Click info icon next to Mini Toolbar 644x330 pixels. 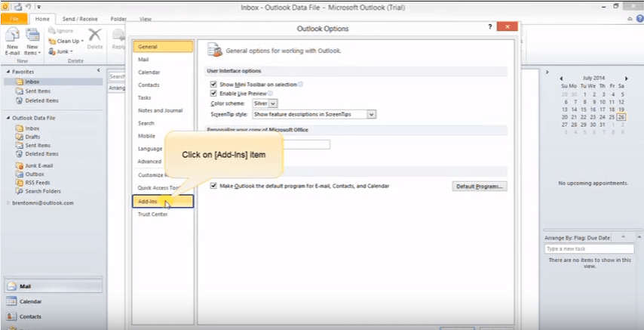tap(300, 84)
